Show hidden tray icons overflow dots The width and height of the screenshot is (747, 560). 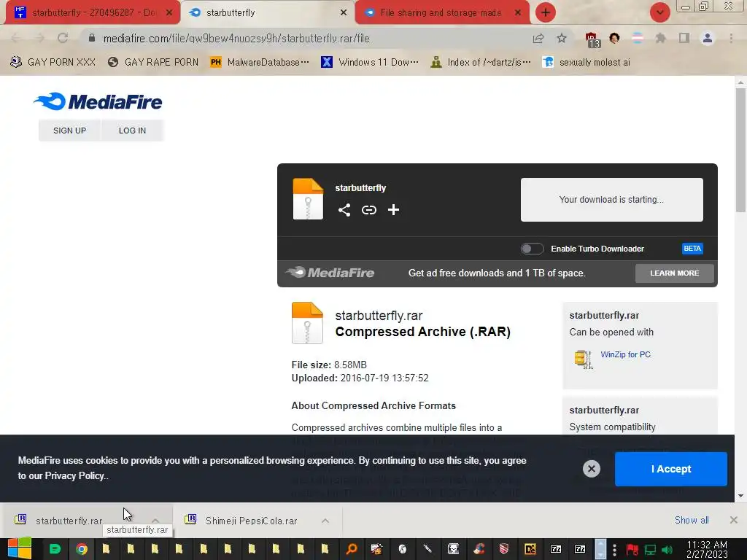[x=614, y=550]
